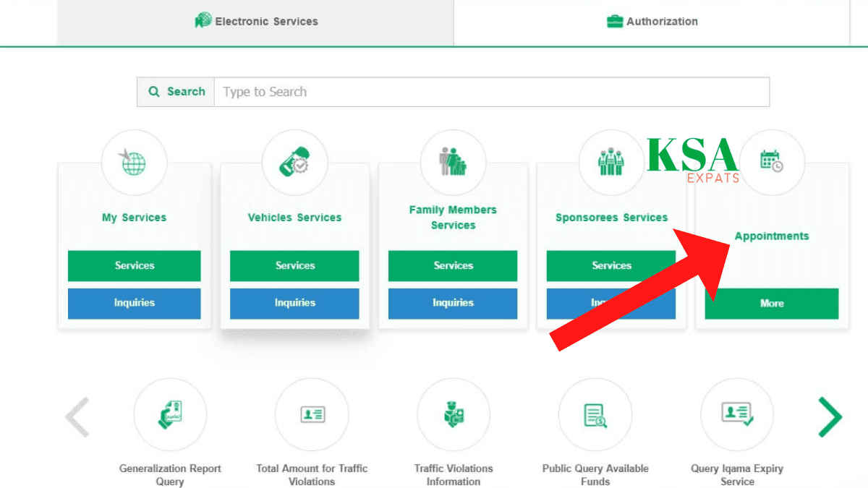The height and width of the screenshot is (488, 868).
Task: Click the Family Members Services heading
Action: click(453, 218)
